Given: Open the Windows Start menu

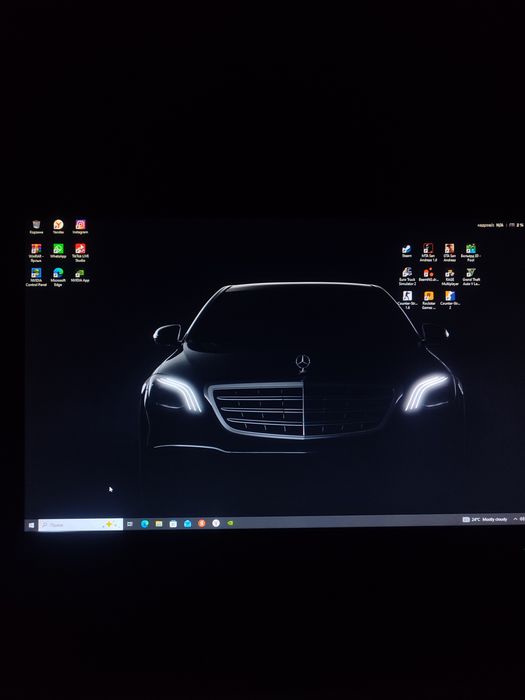Looking at the screenshot, I should click(x=31, y=525).
